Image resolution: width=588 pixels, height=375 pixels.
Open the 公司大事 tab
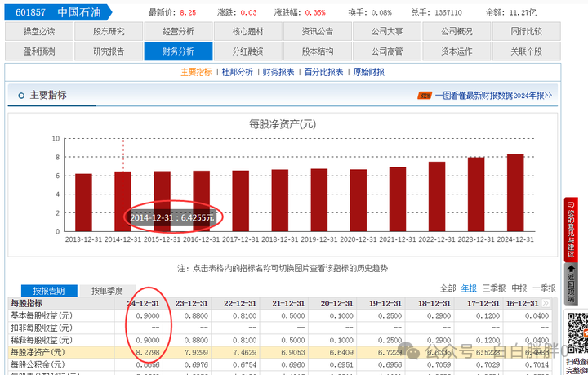pos(387,31)
